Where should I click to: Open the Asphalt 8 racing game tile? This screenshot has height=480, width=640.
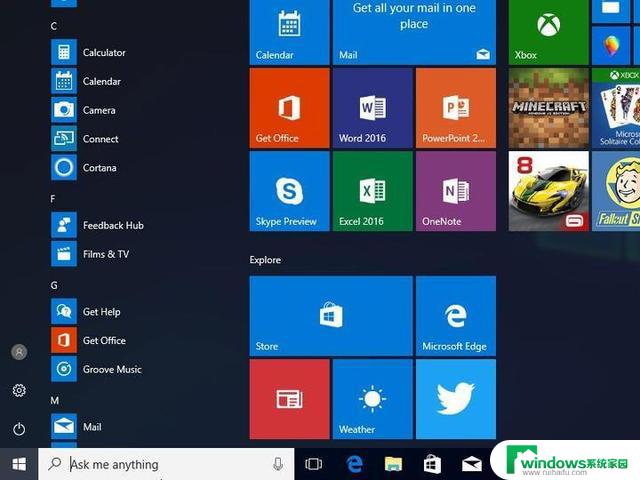tap(549, 191)
